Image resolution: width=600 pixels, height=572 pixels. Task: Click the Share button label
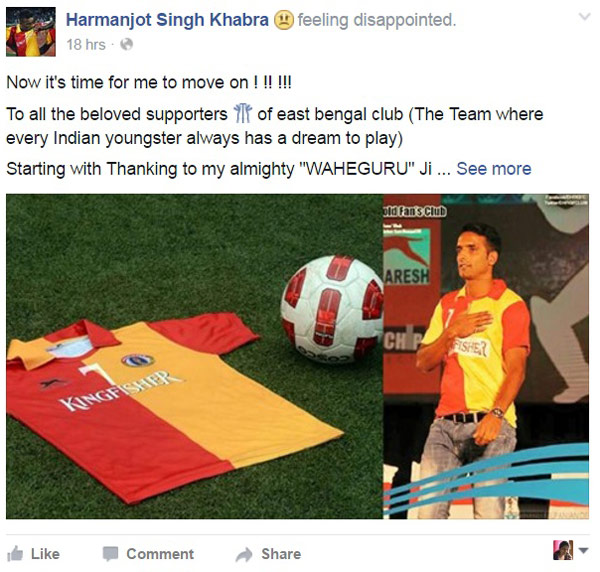point(281,554)
